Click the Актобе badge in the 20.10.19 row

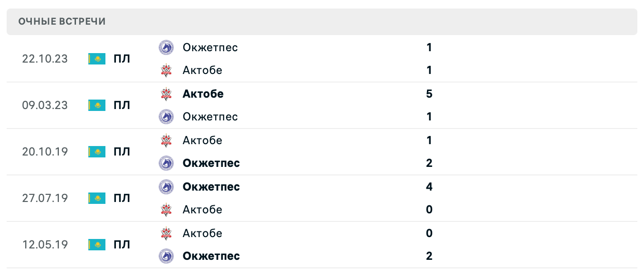point(166,140)
